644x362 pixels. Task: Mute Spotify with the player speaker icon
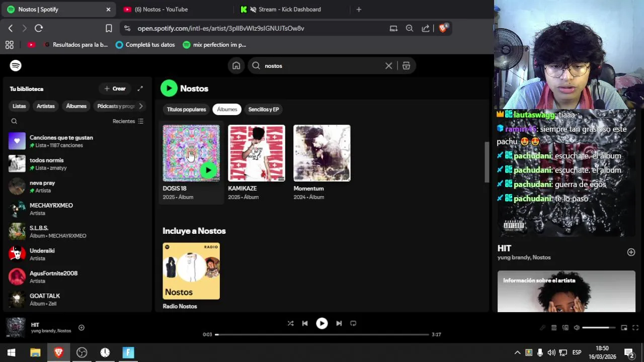tap(577, 328)
